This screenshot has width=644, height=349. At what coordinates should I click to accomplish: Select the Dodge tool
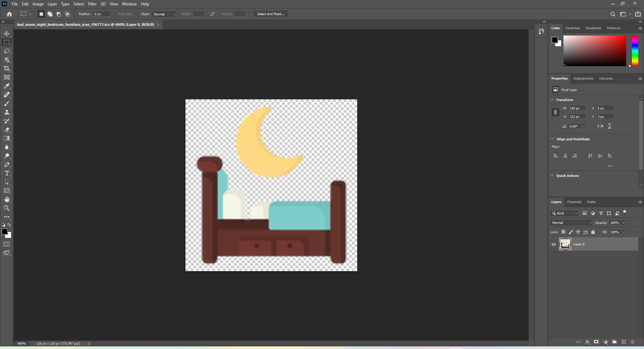click(7, 156)
